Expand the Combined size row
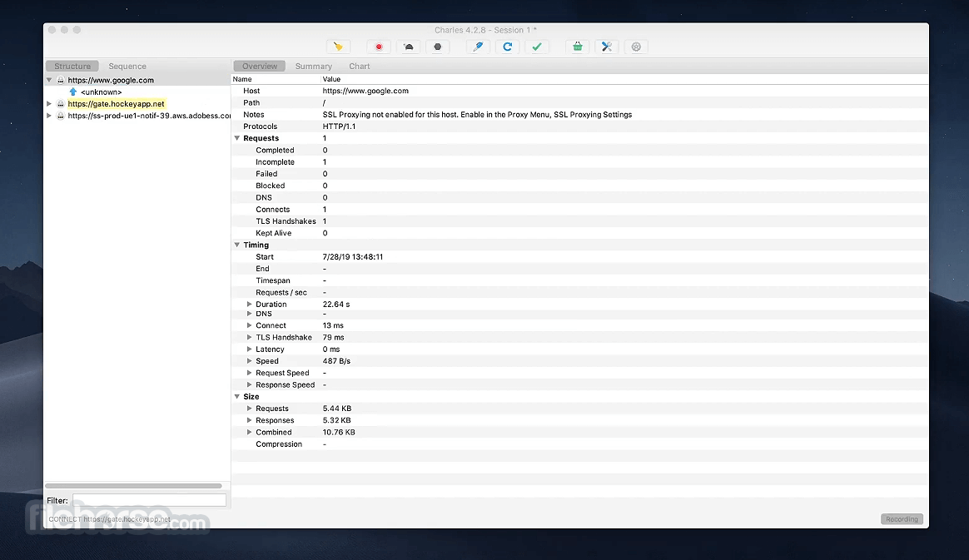This screenshot has width=969, height=560. [250, 432]
